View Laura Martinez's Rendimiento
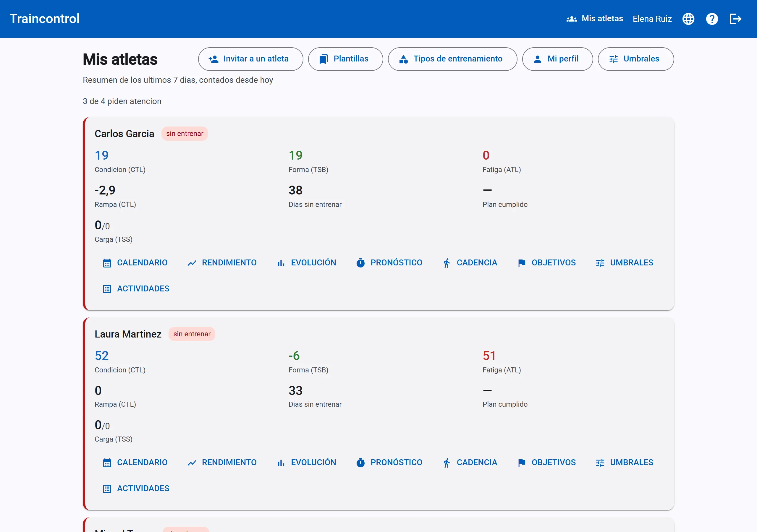The width and height of the screenshot is (757, 532). 222,463
